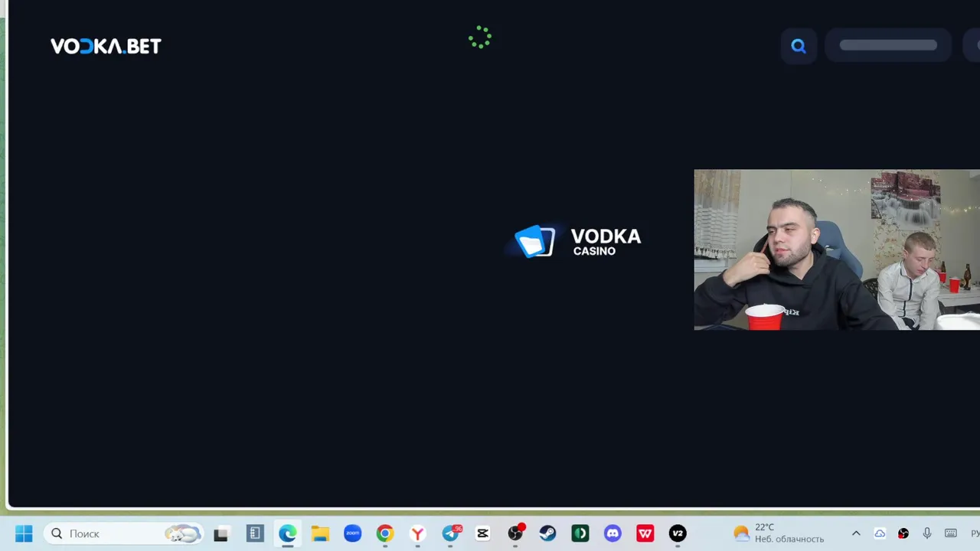This screenshot has width=980, height=551.
Task: Open Discord from the taskbar
Action: pyautogui.click(x=612, y=533)
